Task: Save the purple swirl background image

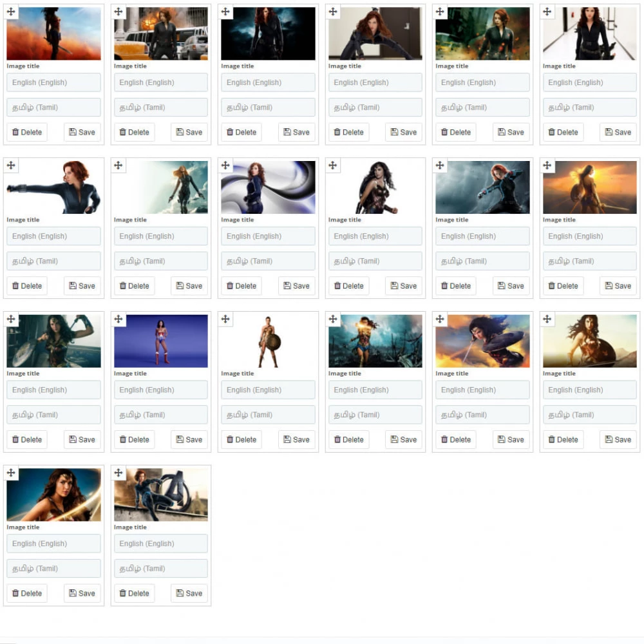Action: (296, 286)
